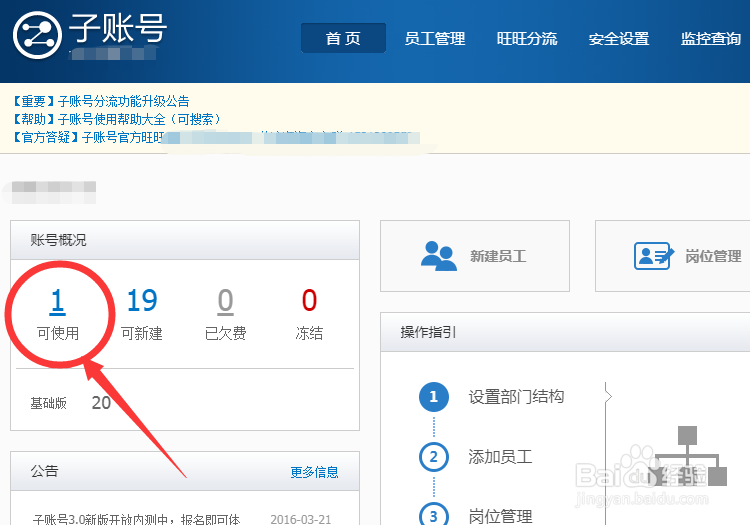Click the 基础版 quota value 20
The width and height of the screenshot is (750, 525).
[x=101, y=403]
